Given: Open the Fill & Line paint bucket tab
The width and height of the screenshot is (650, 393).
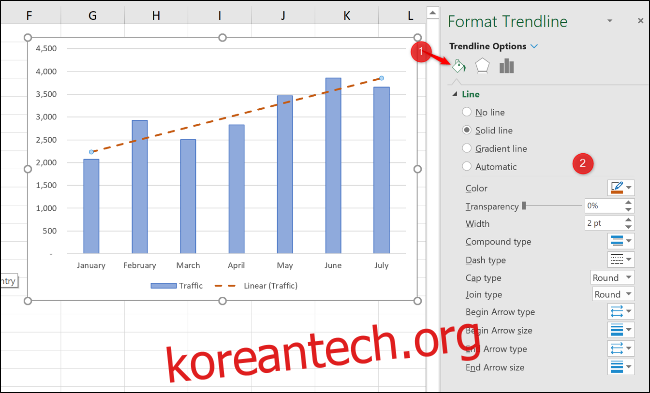Looking at the screenshot, I should click(x=458, y=66).
